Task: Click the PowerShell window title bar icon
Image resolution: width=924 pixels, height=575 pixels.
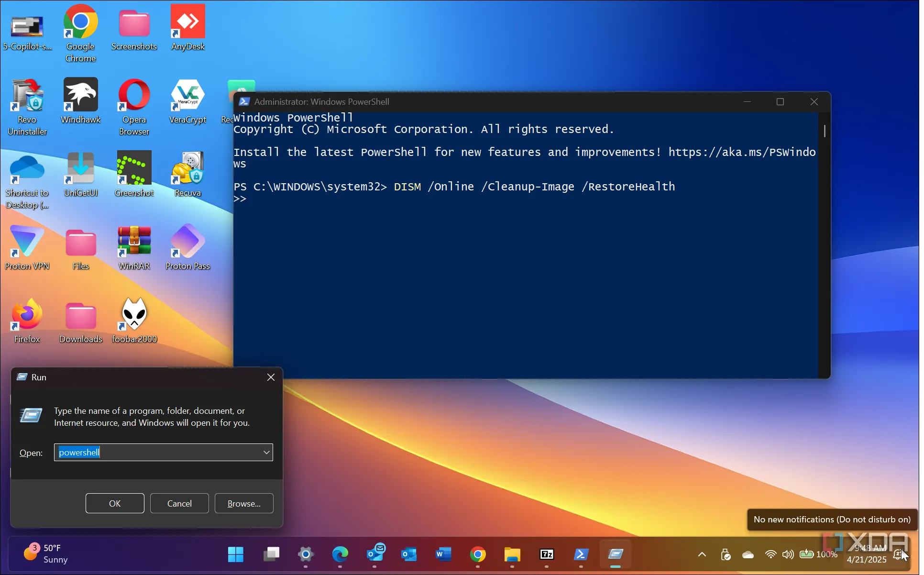Action: [x=244, y=101]
